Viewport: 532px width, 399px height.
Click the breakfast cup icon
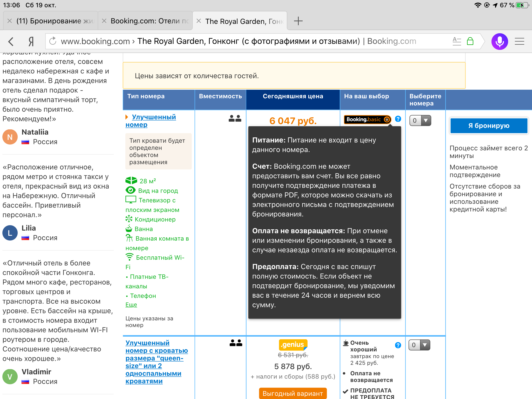coord(346,343)
